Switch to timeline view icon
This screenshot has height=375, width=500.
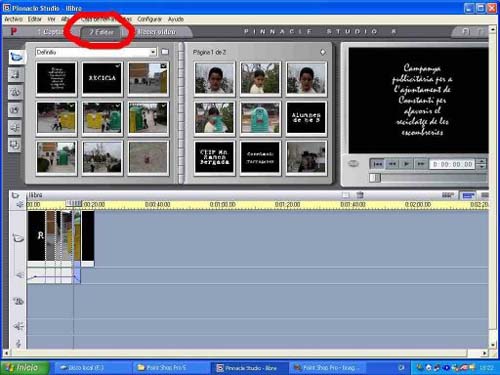(x=468, y=195)
